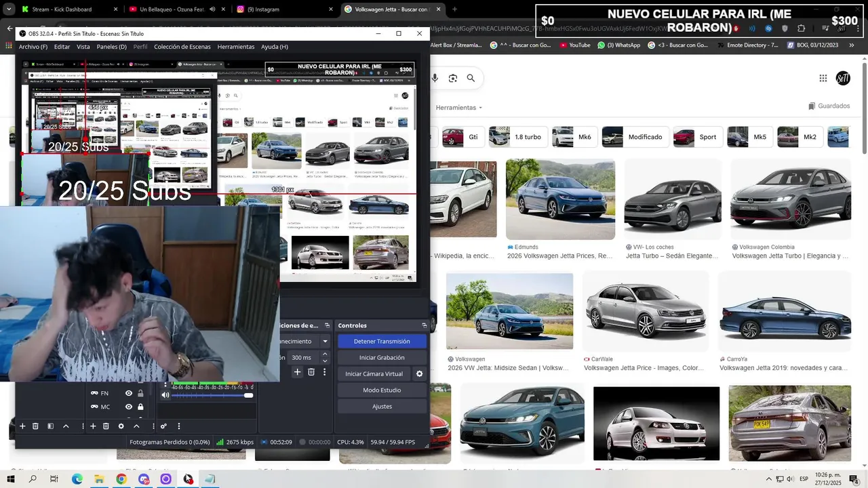Increase transition duration with up arrow

click(x=325, y=354)
